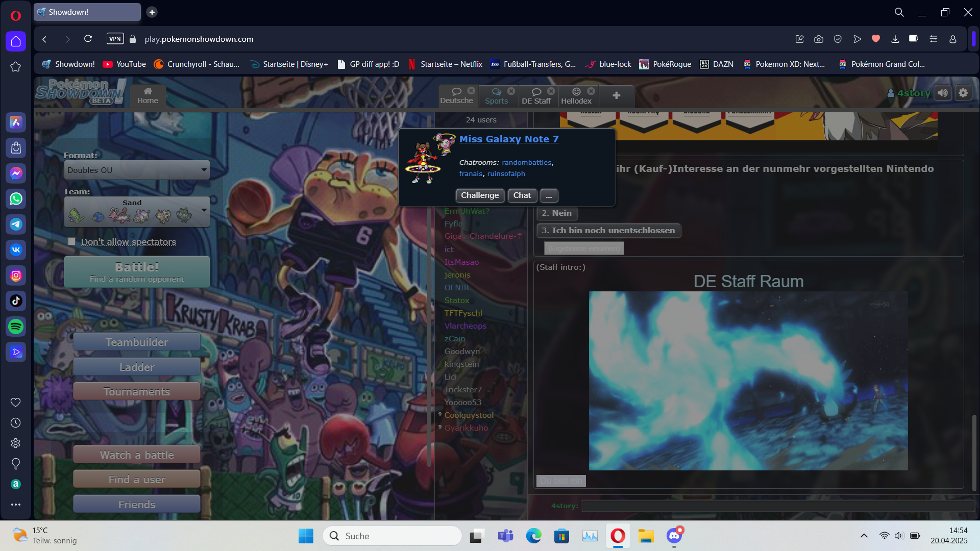Open sidebar history clock icon
Screen dimensions: 980x551
[x=16, y=422]
